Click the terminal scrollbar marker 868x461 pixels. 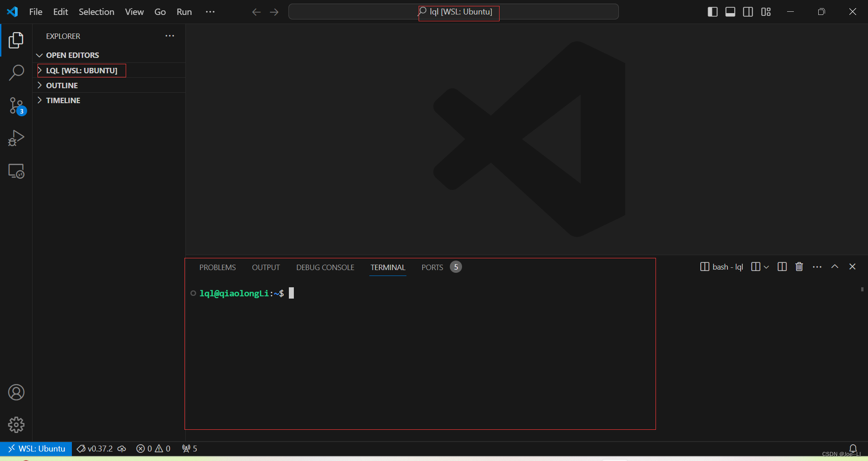pos(863,289)
